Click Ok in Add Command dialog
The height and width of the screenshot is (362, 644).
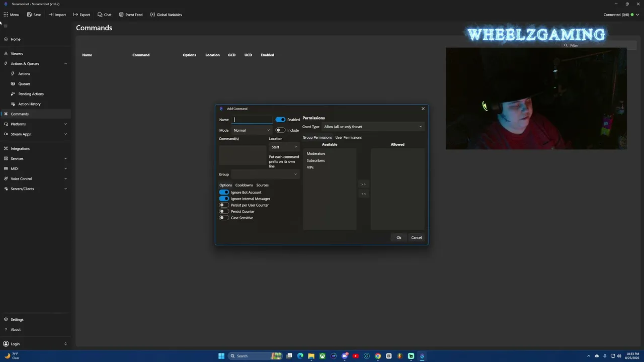[x=398, y=237]
